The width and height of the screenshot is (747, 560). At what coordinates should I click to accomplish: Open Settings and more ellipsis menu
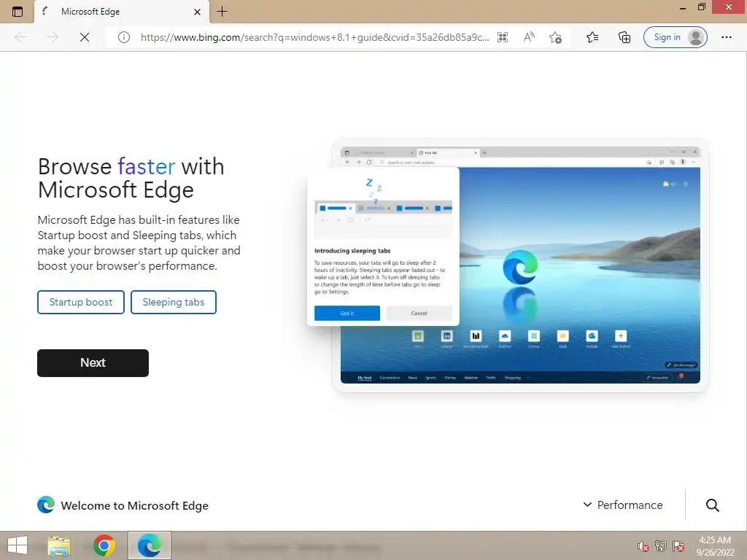tap(726, 37)
